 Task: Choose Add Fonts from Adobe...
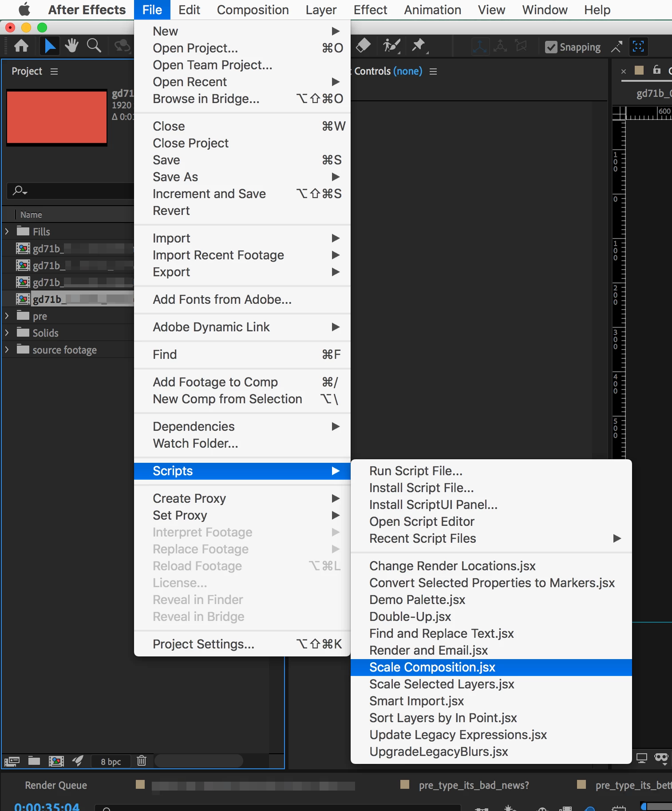[x=242, y=299]
